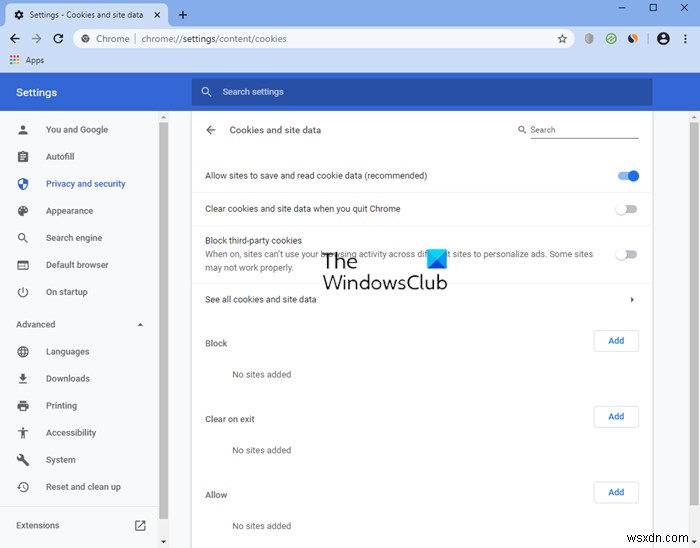
Task: Open Chrome's three-dot menu
Action: click(x=685, y=39)
